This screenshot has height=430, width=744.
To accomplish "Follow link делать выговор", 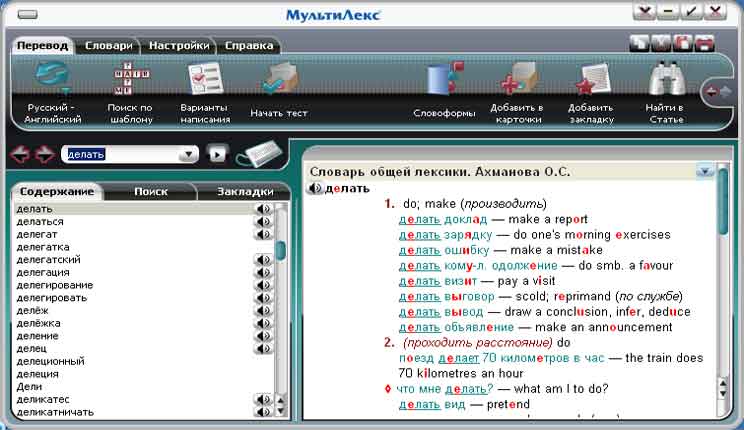I will click(446, 297).
